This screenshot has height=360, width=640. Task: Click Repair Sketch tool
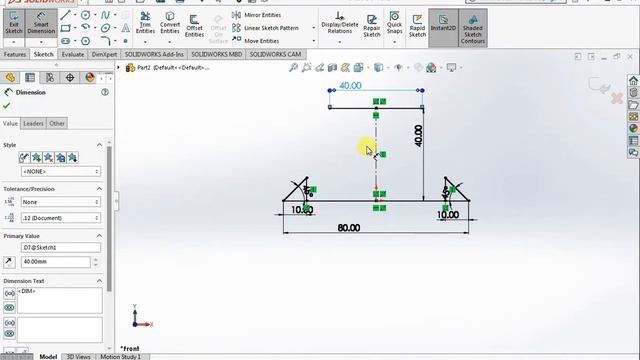372,26
